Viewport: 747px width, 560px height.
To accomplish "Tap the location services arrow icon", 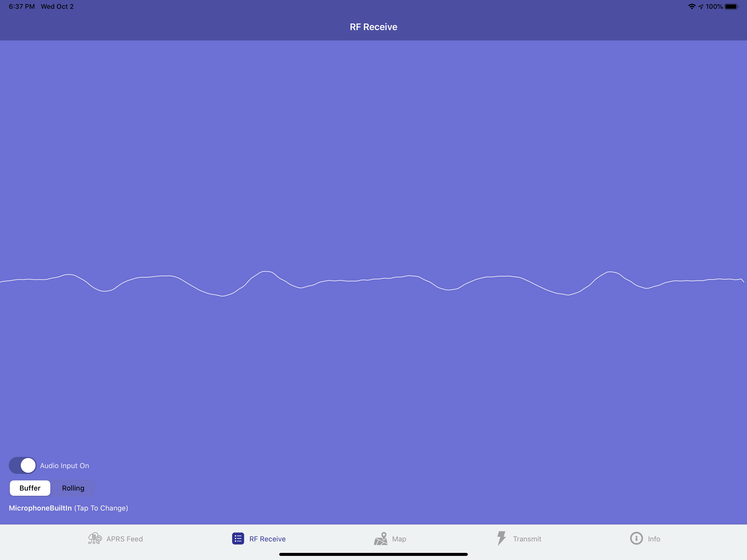I will pyautogui.click(x=701, y=7).
